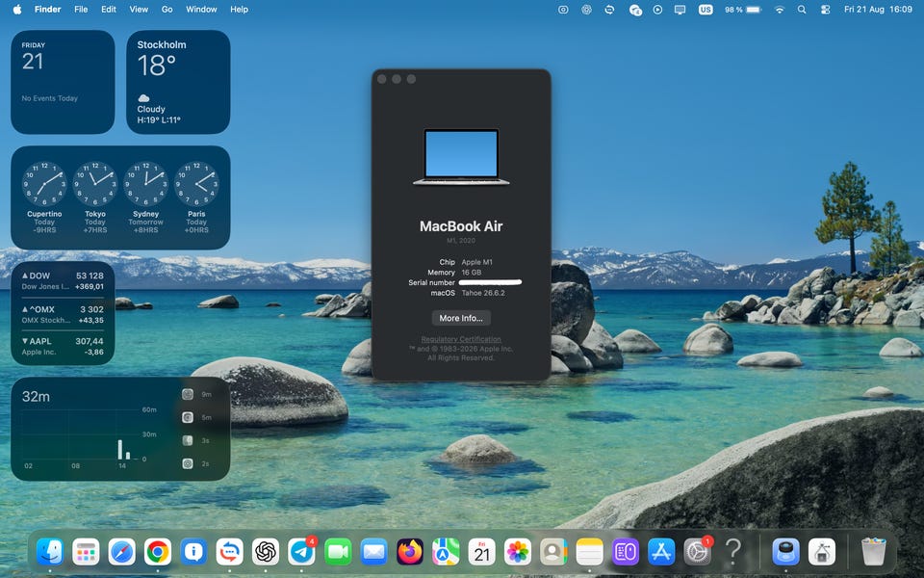This screenshot has width=924, height=578.
Task: Open the US input source menu
Action: coord(706,10)
